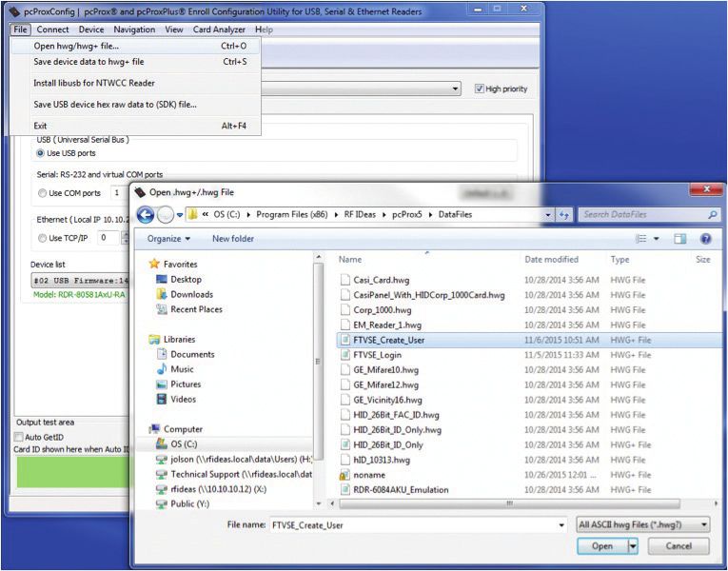Open recent locations dropdown next to Forward arrow
The height and width of the screenshot is (571, 728).
pos(180,215)
